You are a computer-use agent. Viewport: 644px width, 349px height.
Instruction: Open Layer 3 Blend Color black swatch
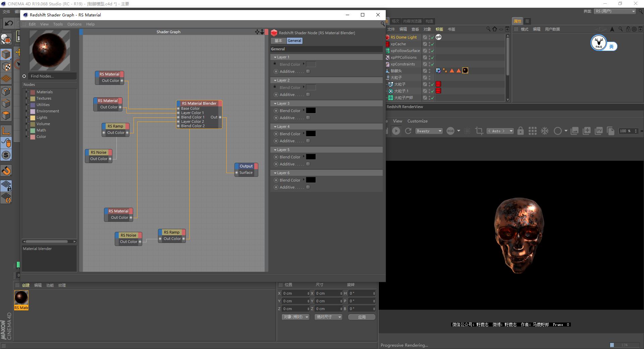pyautogui.click(x=311, y=111)
